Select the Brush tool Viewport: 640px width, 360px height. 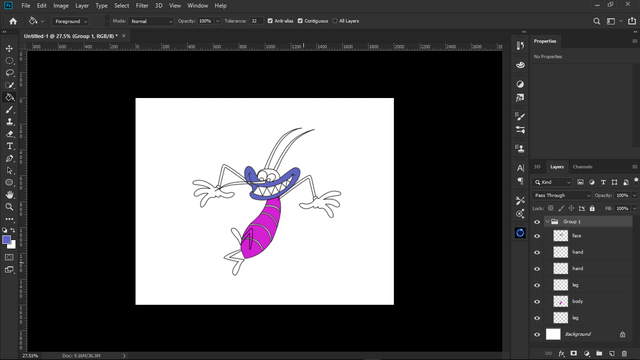pyautogui.click(x=9, y=110)
